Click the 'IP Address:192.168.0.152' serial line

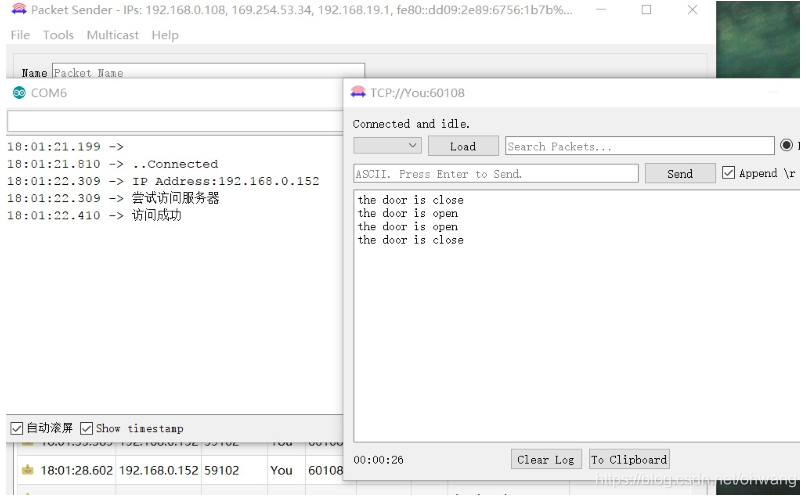pos(225,181)
